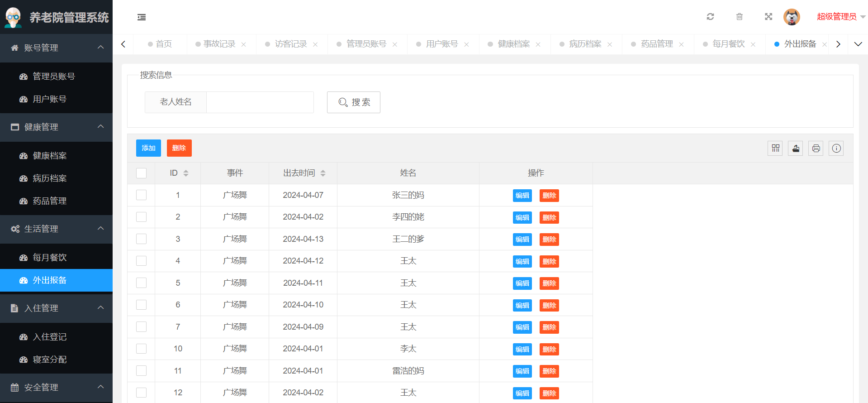Click the user avatar picture
The height and width of the screenshot is (403, 868).
pyautogui.click(x=792, y=17)
